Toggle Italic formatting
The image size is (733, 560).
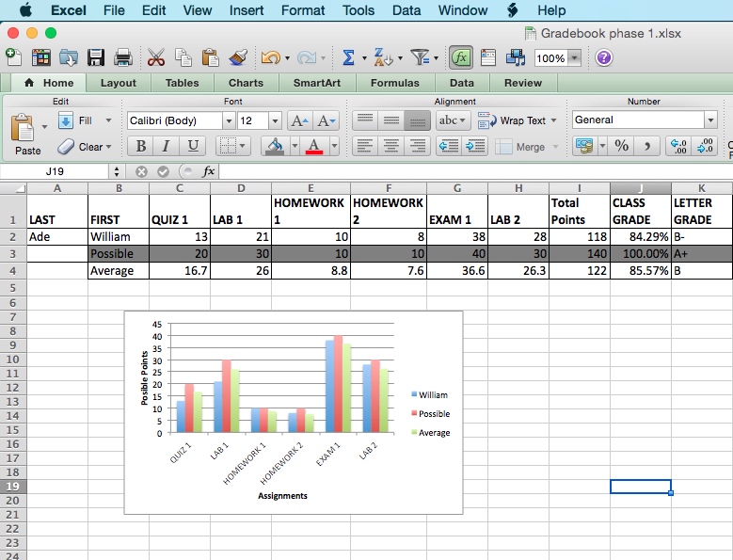coord(167,146)
